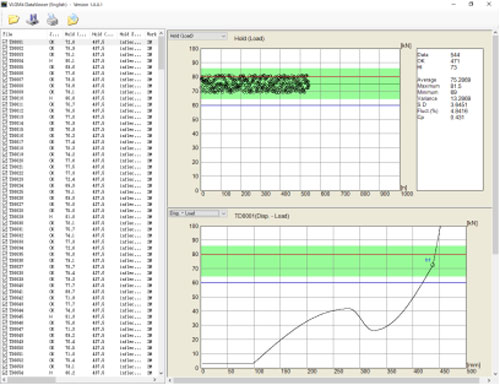500x385 pixels.
Task: Toggle the checkbox for file TD0036
Action: tap(5, 260)
